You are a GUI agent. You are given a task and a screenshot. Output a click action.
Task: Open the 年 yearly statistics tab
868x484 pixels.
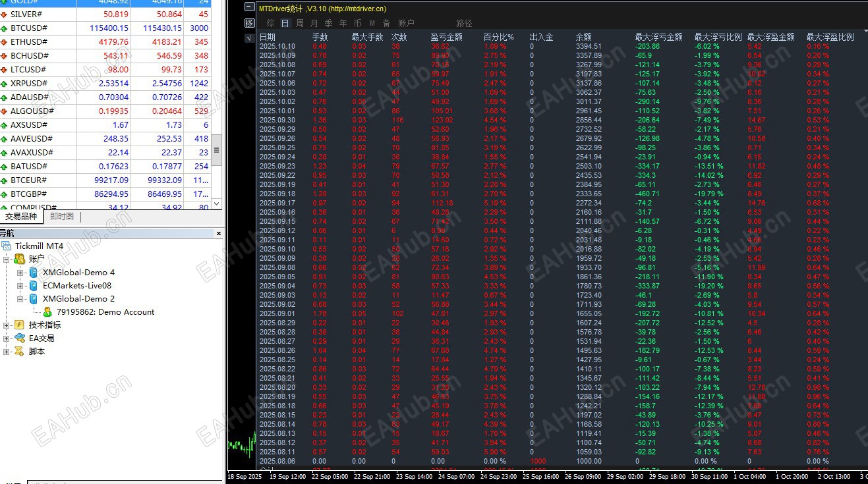(343, 23)
